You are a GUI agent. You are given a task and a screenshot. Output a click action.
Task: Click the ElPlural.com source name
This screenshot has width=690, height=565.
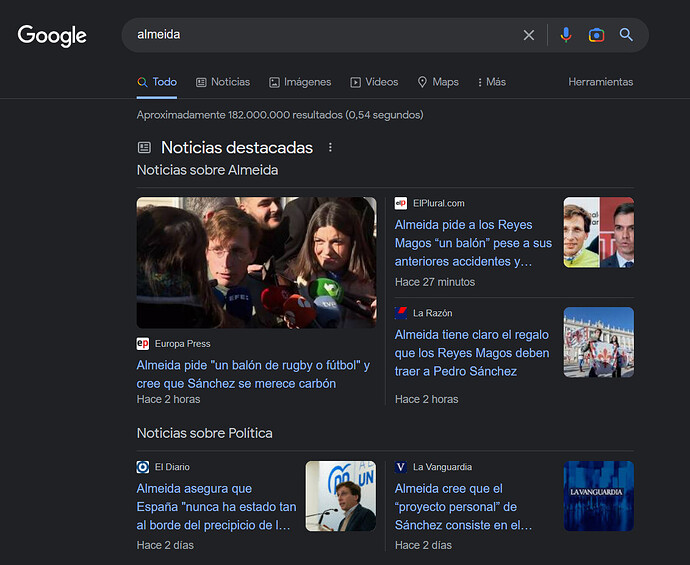(439, 203)
